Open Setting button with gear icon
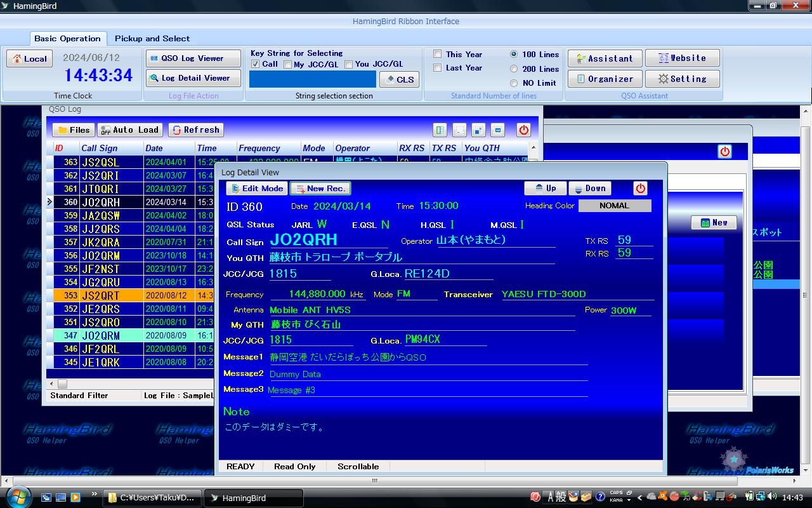812x508 pixels. 683,79
